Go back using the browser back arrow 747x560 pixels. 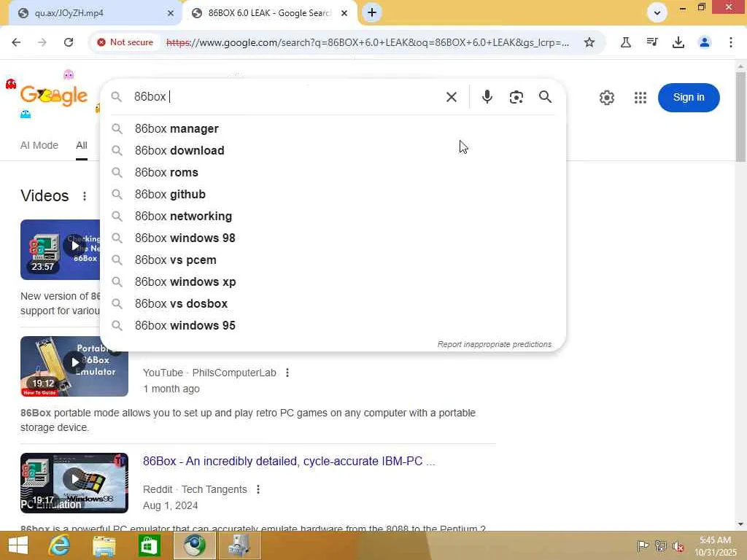point(16,42)
